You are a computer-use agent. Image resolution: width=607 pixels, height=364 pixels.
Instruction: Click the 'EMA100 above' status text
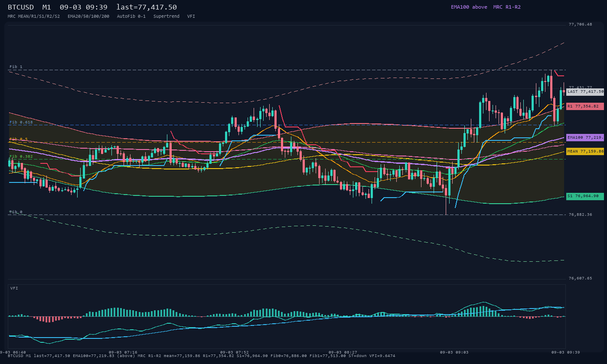point(469,7)
